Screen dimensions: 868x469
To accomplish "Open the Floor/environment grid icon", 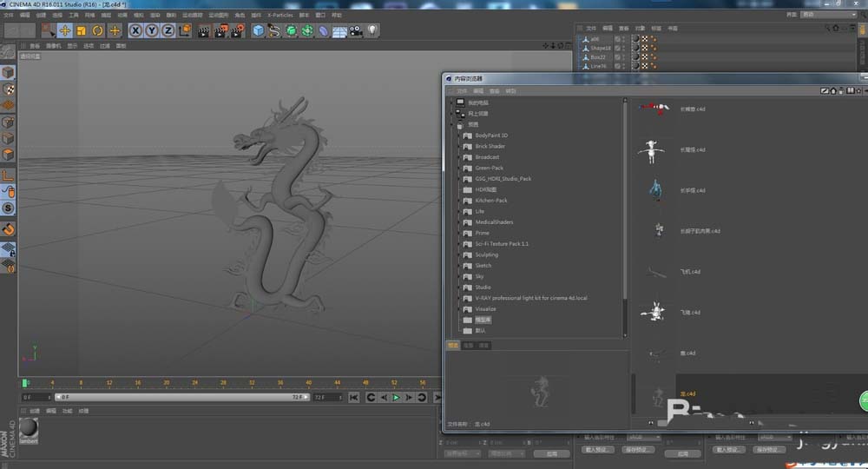I will pos(339,30).
